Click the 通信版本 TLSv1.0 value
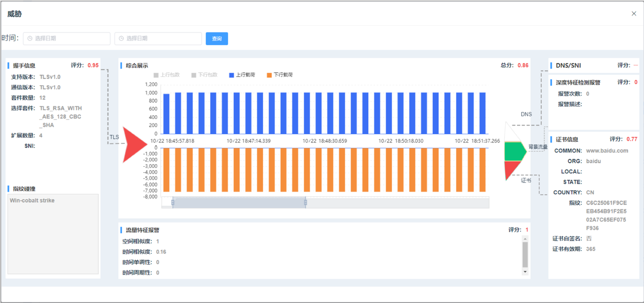Viewport: 644px width, 303px height. click(50, 87)
